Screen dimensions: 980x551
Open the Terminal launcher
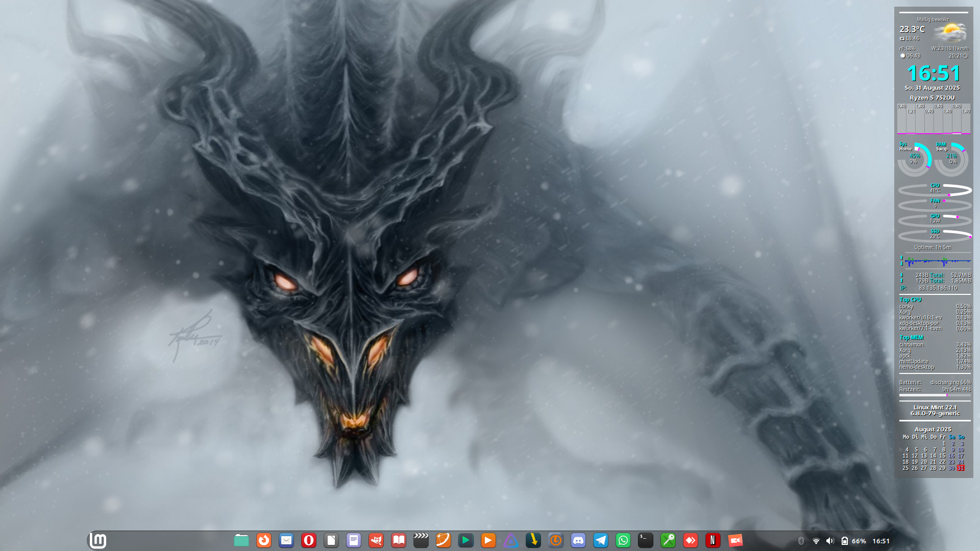point(646,540)
